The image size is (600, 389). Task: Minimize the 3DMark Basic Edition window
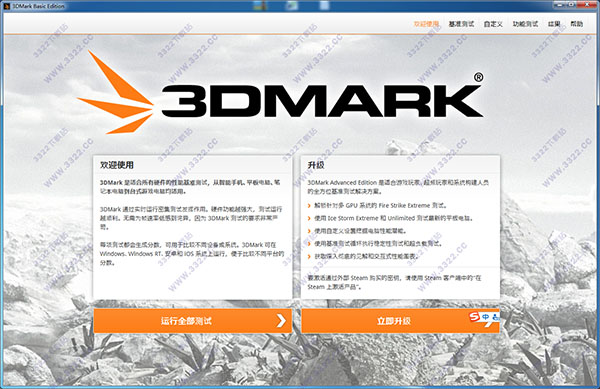tap(560, 5)
